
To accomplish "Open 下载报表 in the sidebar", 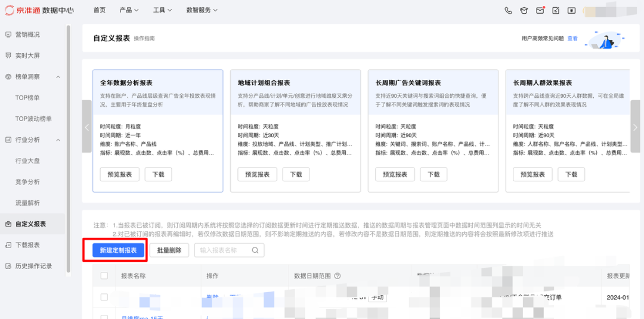I will click(27, 245).
